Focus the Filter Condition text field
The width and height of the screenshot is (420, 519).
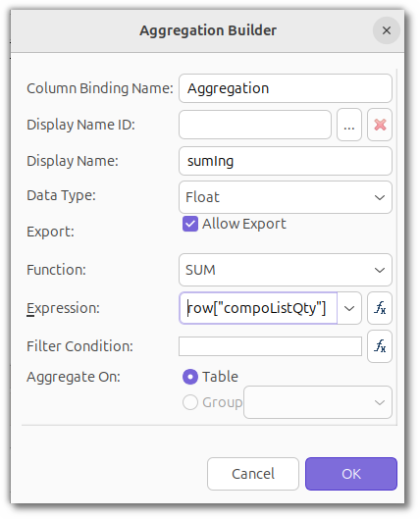point(270,346)
